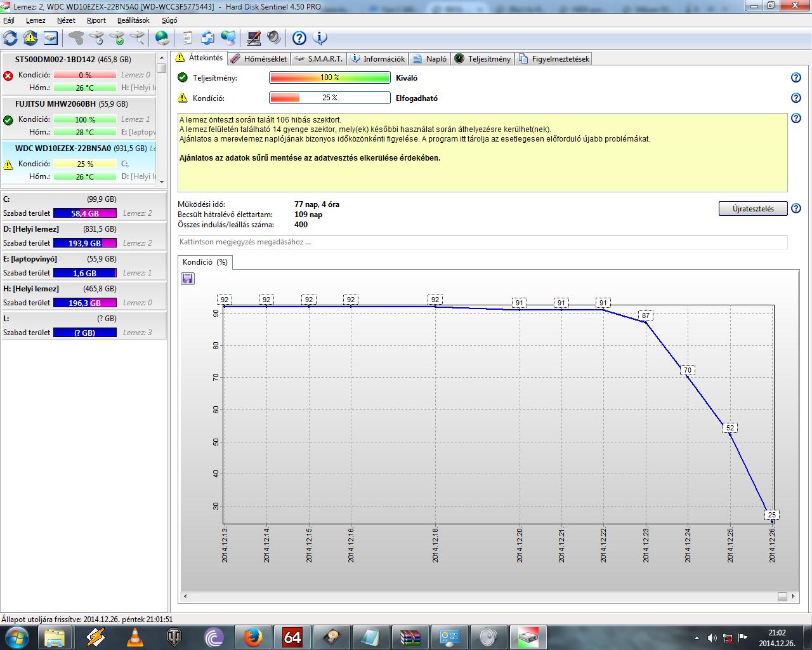Open the Súgó menu
Image resolution: width=812 pixels, height=650 pixels.
pyautogui.click(x=169, y=20)
